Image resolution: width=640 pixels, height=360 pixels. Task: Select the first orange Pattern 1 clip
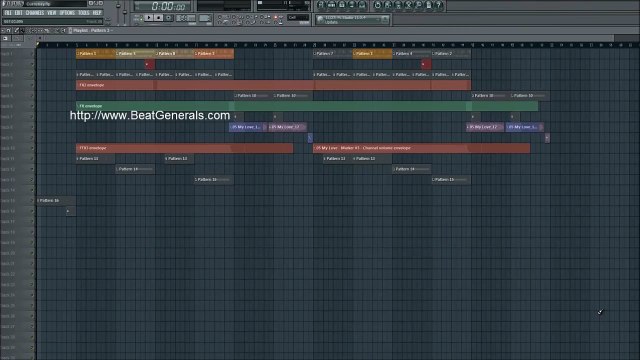pyautogui.click(x=96, y=53)
